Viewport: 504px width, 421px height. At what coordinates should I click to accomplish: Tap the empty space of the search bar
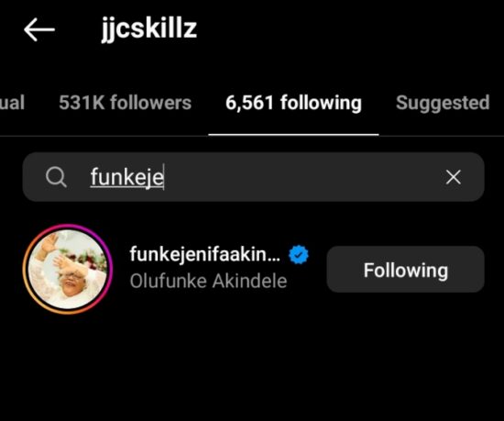tap(302, 177)
